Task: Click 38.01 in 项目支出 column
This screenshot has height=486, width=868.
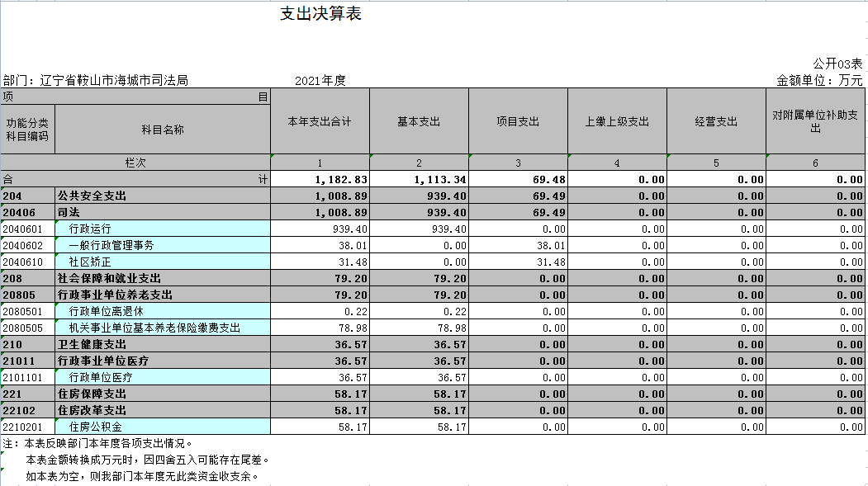Action: 518,246
